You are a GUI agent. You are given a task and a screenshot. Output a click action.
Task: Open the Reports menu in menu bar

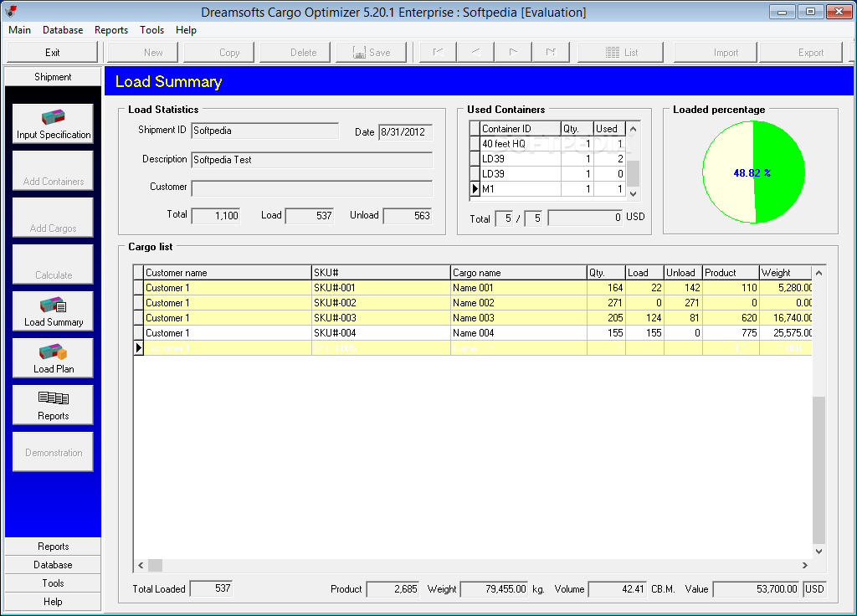(x=111, y=30)
